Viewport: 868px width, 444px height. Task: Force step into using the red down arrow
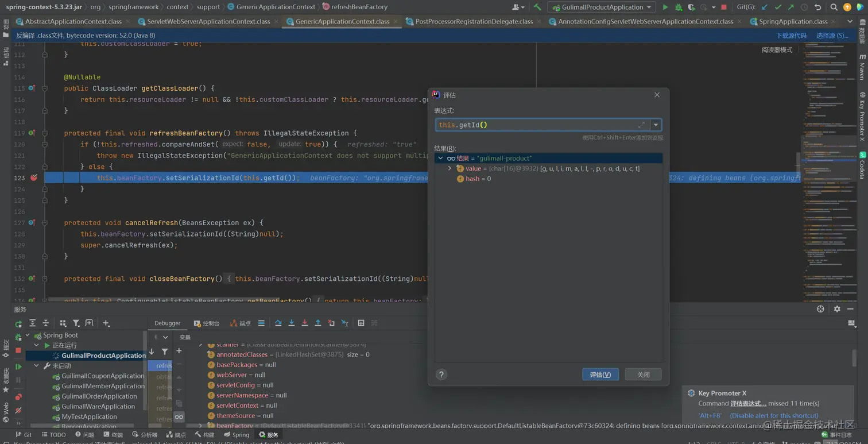(305, 323)
